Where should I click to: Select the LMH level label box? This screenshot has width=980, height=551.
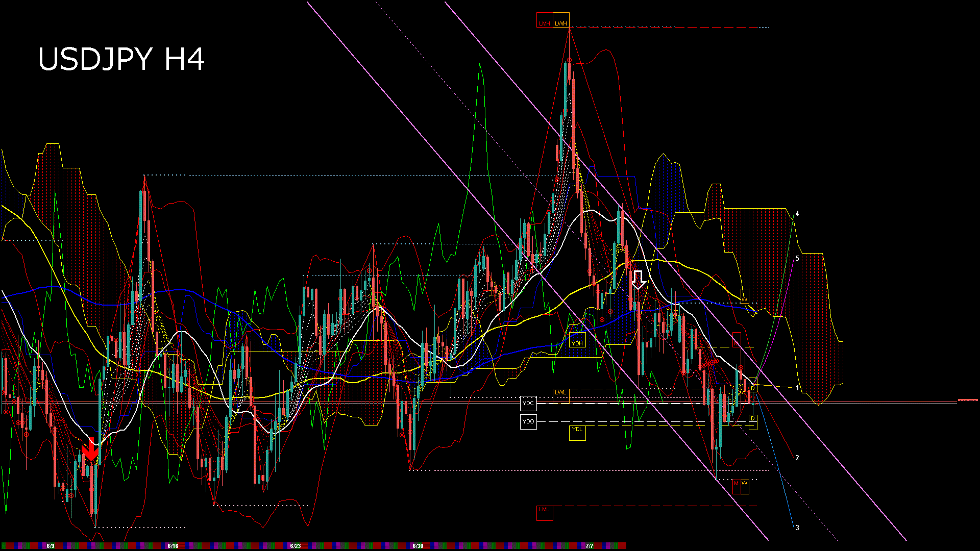coord(545,20)
